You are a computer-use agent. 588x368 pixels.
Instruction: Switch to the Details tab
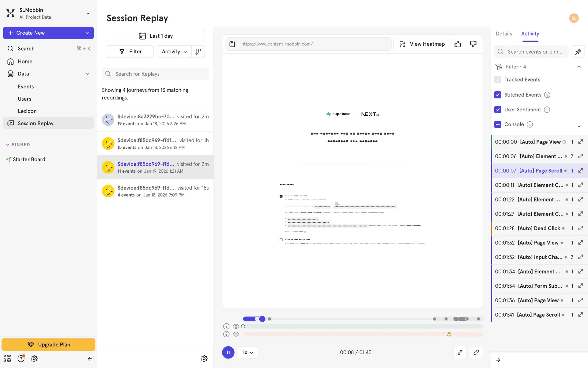[x=503, y=34]
